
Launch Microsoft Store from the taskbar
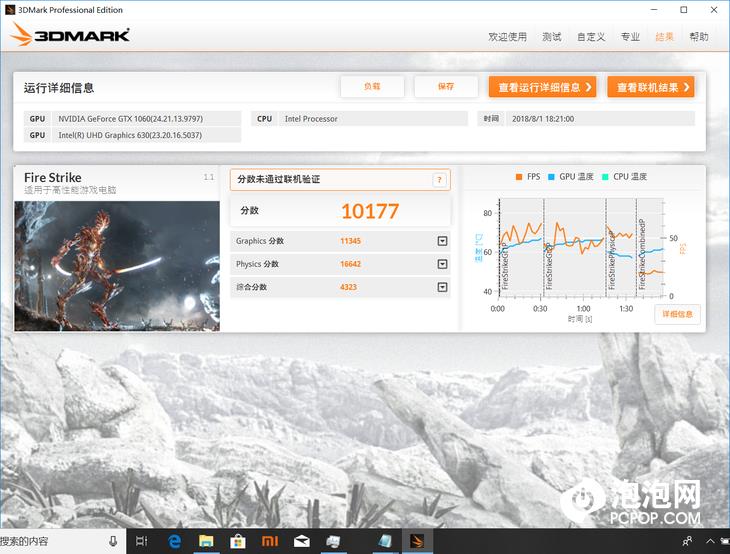[238, 541]
